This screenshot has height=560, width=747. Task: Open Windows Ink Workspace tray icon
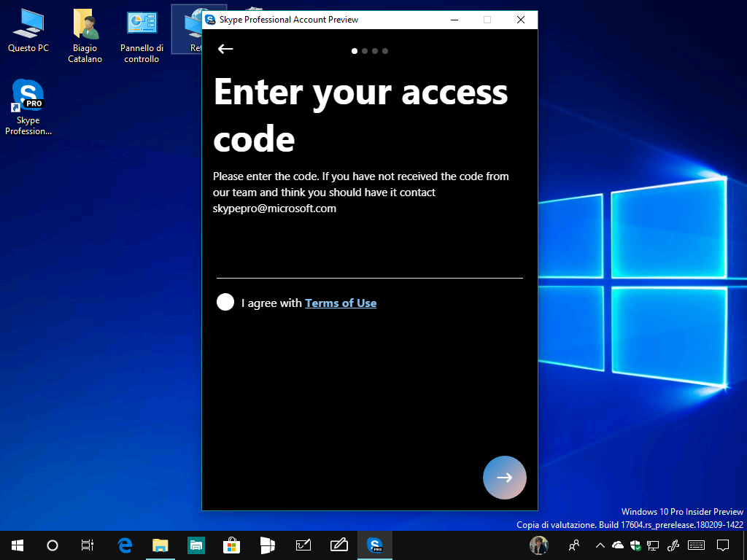pyautogui.click(x=673, y=545)
